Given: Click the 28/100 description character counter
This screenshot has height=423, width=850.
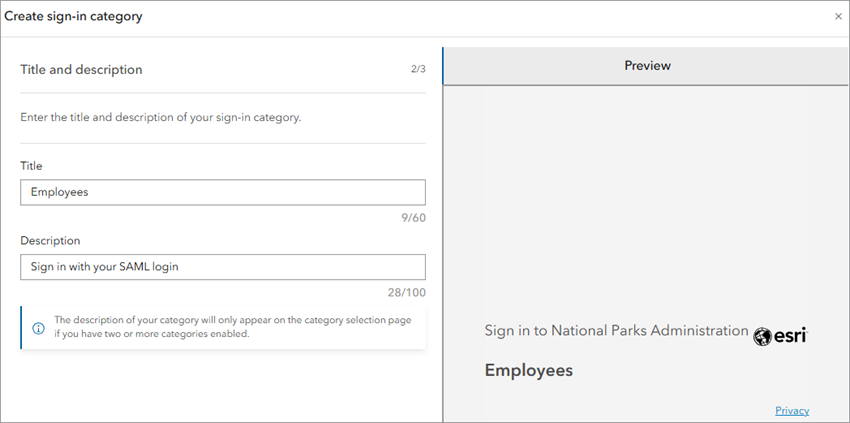Looking at the screenshot, I should [x=408, y=292].
